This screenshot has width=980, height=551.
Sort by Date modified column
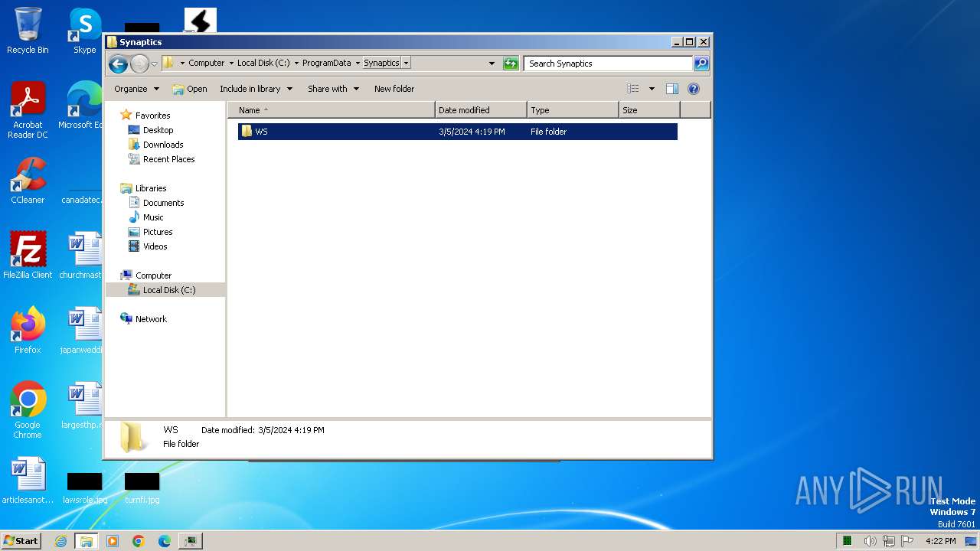[x=481, y=110]
